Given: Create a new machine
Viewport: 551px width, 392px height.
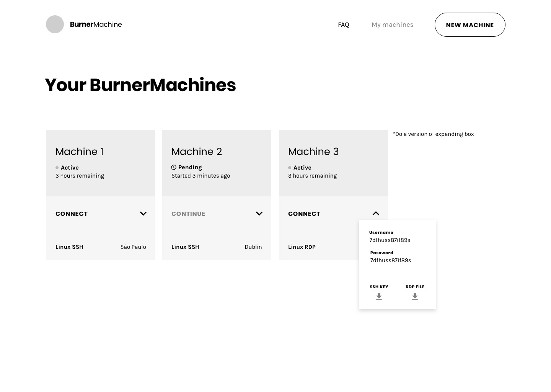Looking at the screenshot, I should (x=469, y=25).
